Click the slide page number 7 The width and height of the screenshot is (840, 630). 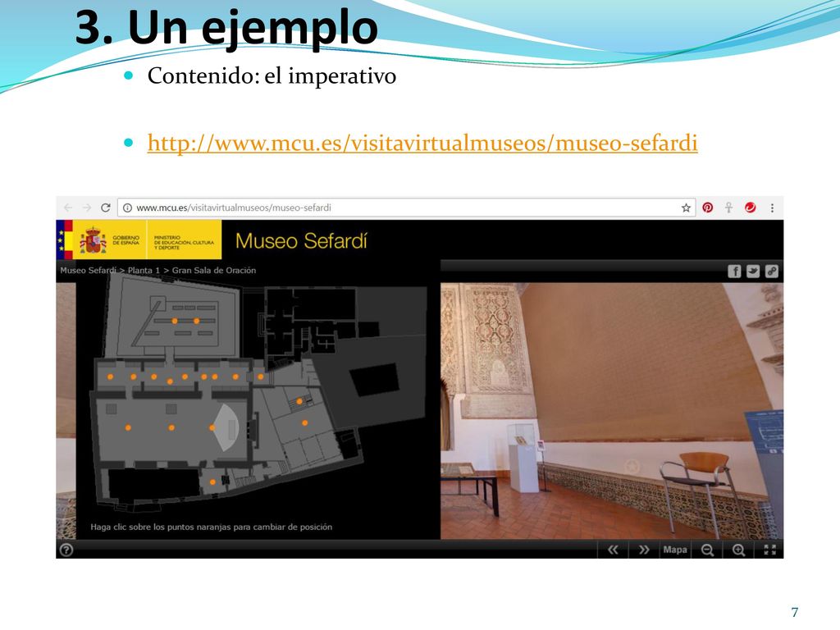click(x=794, y=612)
